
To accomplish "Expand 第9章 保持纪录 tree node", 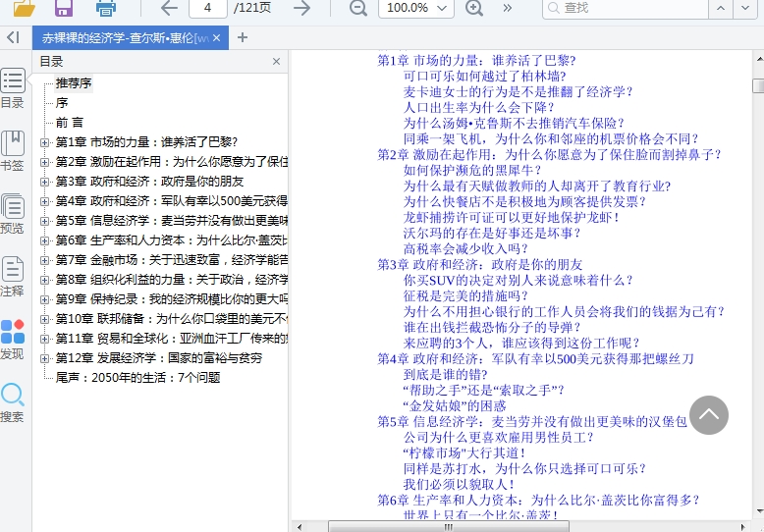I will (45, 299).
